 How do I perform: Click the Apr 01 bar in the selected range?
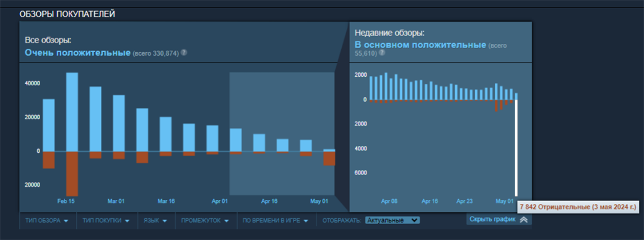point(236,140)
